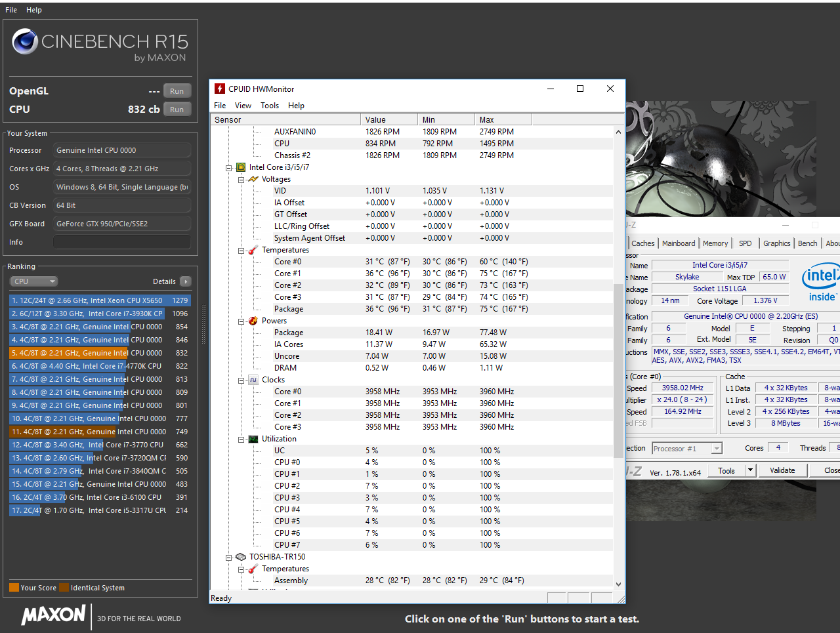Click the Sensor column header in HWMonitor
840x633 pixels.
[285, 119]
